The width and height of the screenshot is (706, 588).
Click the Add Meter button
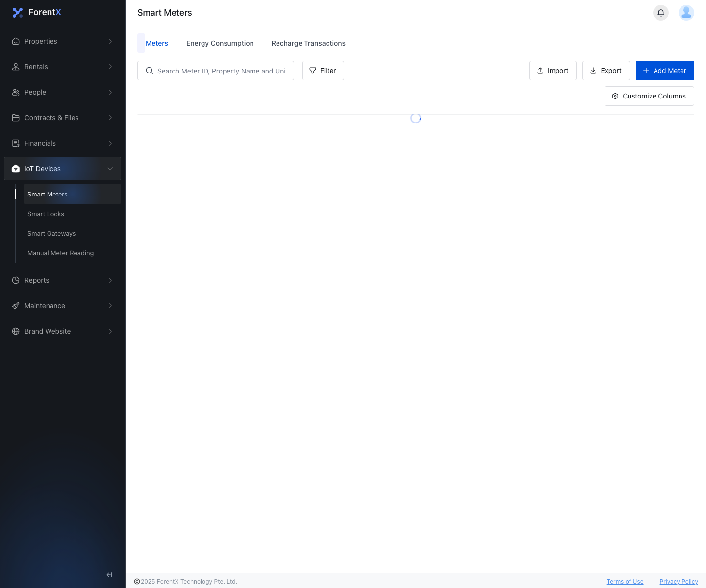(665, 71)
